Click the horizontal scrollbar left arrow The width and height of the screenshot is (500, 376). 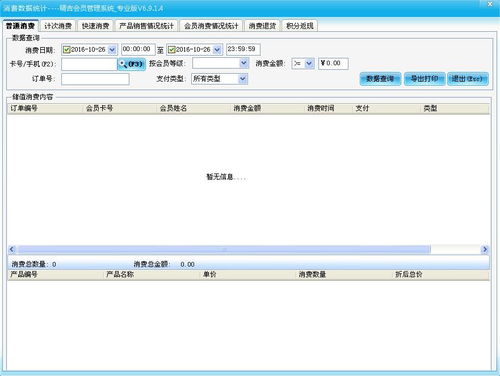(12, 249)
